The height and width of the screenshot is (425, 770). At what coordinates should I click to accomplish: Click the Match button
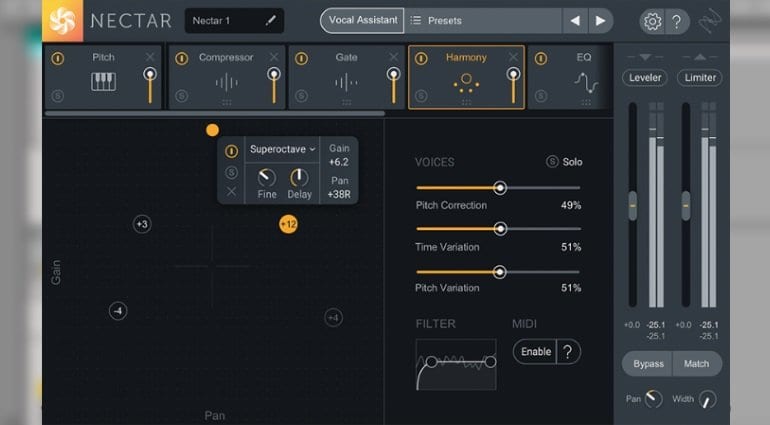(x=697, y=364)
